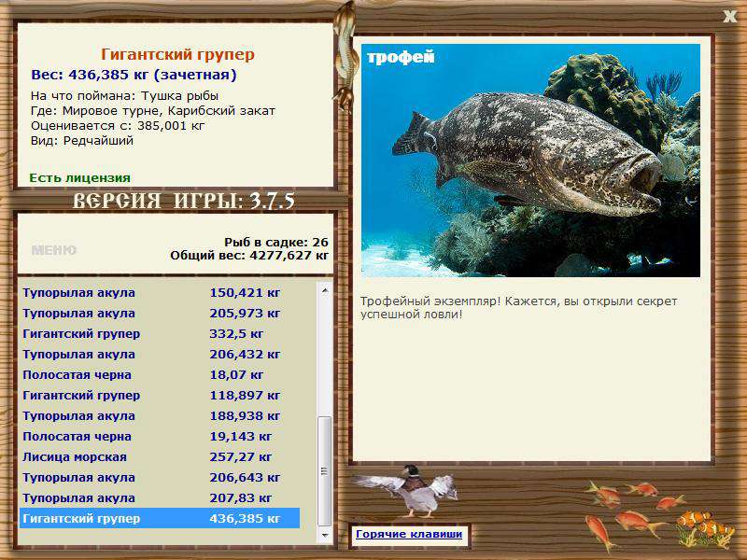Select Тупорылая акула 206,643 кг row
Screen dimensions: 747x560
tap(160, 477)
